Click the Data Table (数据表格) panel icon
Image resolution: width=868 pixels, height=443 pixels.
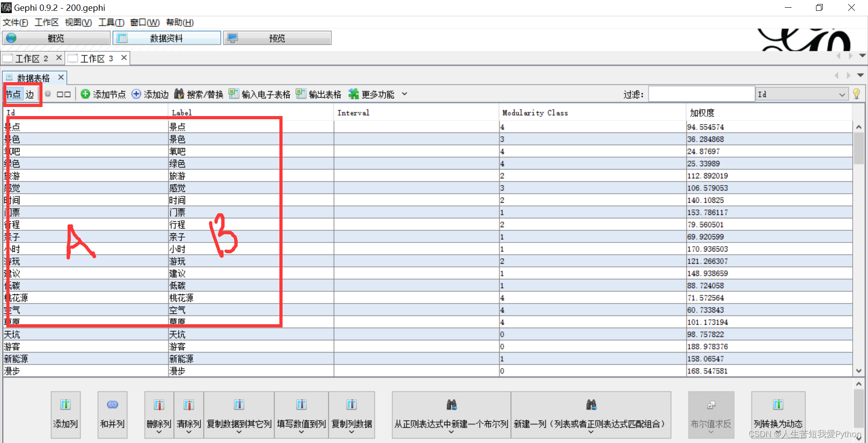[x=9, y=78]
